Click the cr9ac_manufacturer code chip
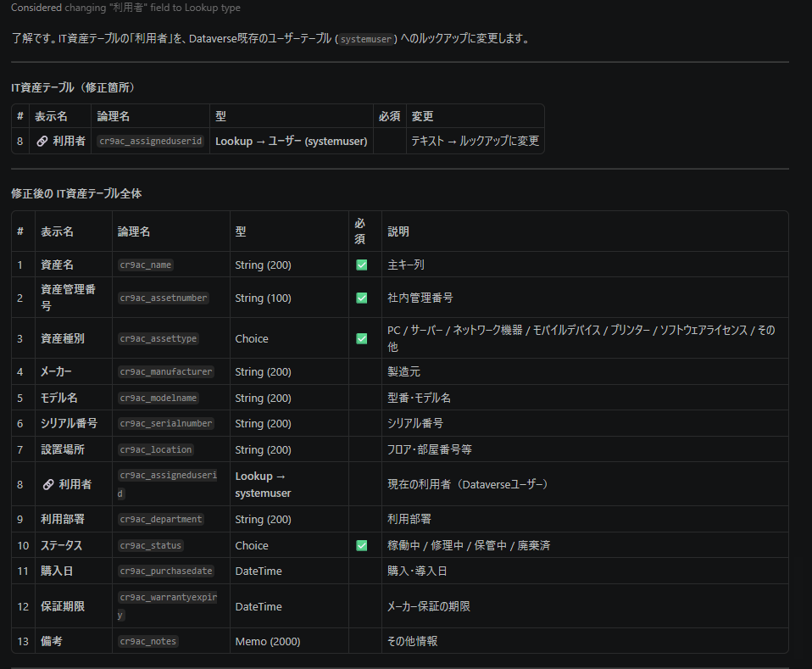The image size is (812, 669). 166,371
